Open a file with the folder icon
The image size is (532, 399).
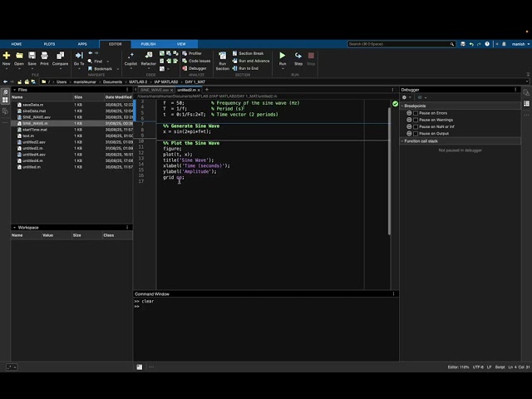tap(19, 56)
